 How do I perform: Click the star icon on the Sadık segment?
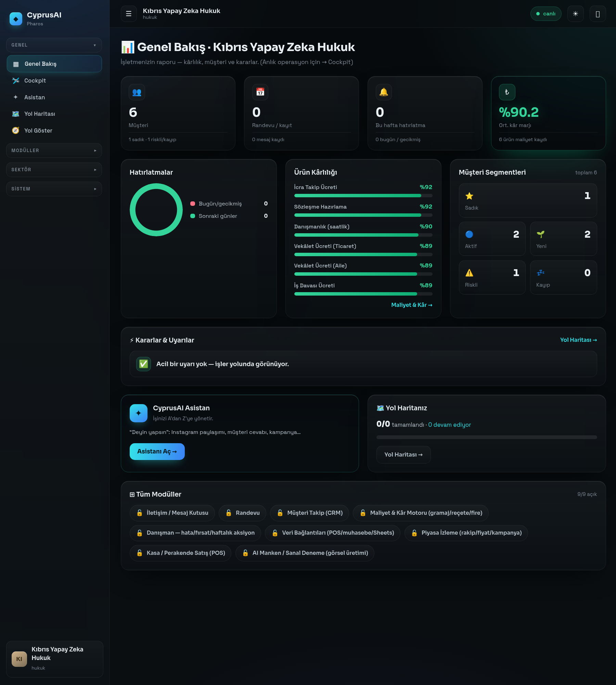pyautogui.click(x=469, y=196)
